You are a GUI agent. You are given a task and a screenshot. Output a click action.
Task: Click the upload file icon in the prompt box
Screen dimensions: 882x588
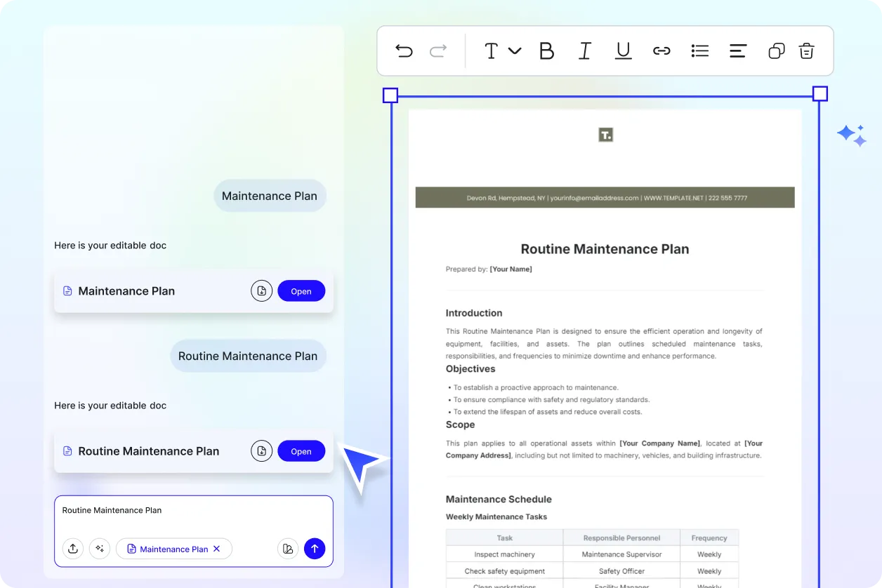click(73, 549)
